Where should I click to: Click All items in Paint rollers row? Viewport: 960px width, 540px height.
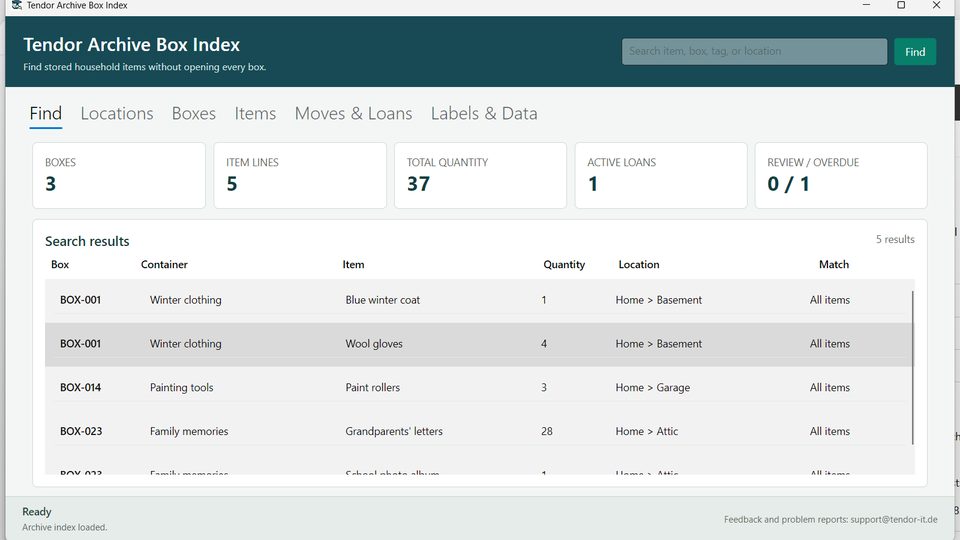tap(830, 388)
